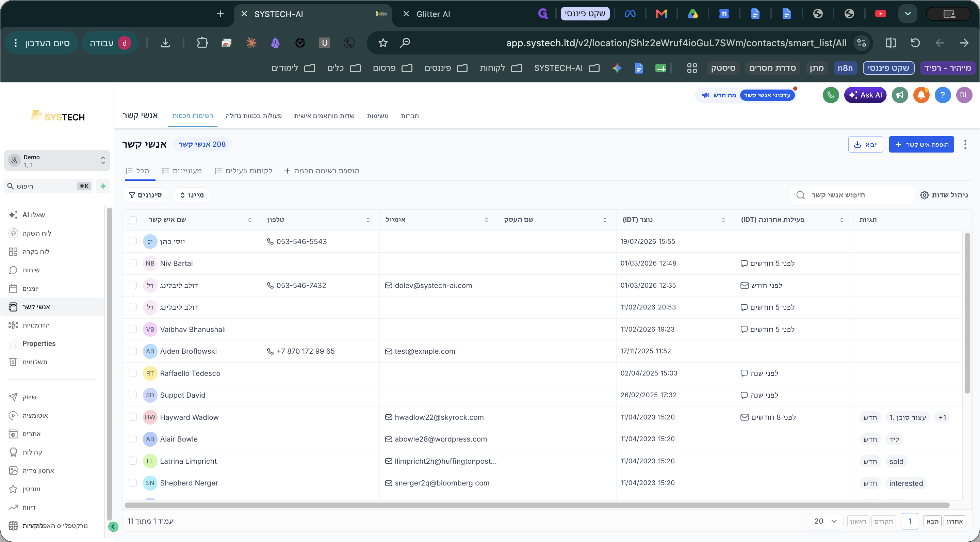Tick the Suppot David row checkbox
This screenshot has width=980, height=542.
point(132,395)
